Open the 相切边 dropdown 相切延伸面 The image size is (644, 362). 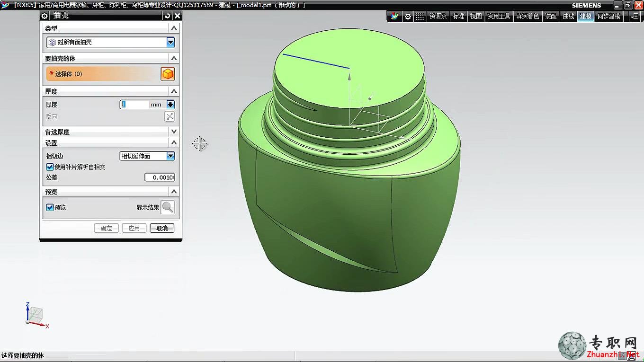[147, 156]
